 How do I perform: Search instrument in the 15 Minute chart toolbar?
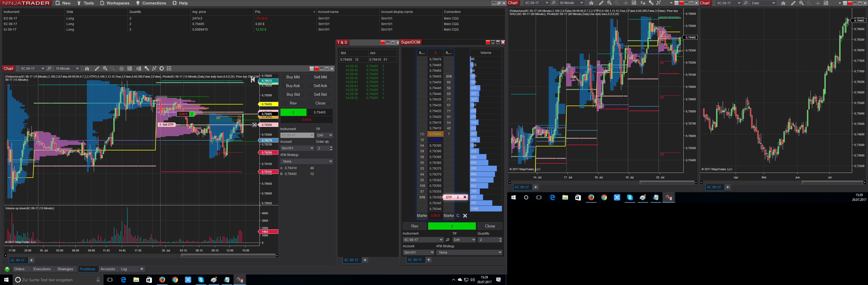click(49, 69)
